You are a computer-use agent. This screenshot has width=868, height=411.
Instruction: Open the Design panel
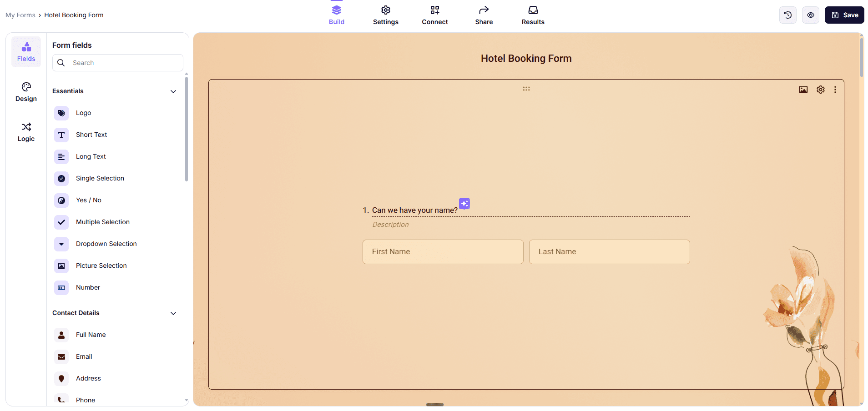coord(26,91)
